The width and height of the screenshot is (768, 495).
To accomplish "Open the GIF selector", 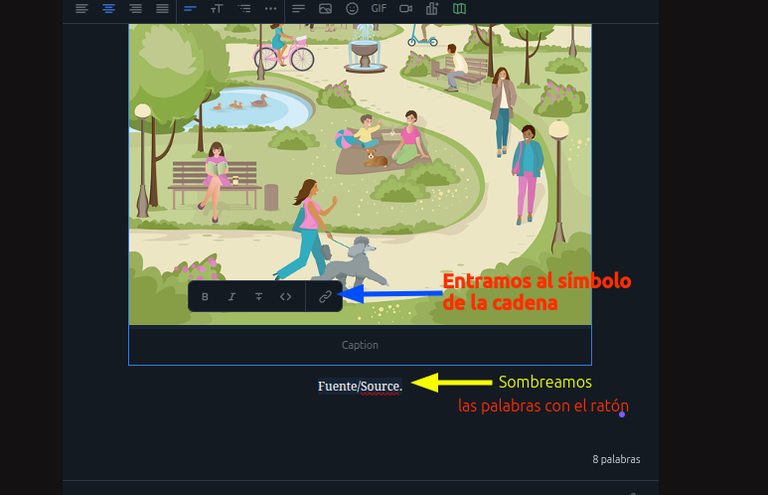I will (379, 8).
